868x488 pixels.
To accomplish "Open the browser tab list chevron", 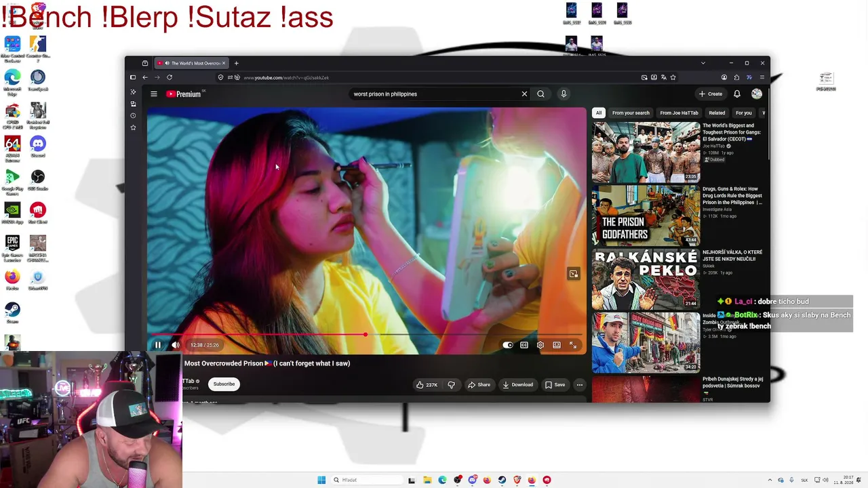I will [703, 63].
